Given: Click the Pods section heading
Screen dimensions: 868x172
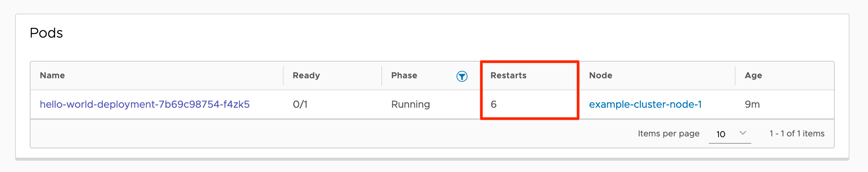Looking at the screenshot, I should click(x=46, y=33).
